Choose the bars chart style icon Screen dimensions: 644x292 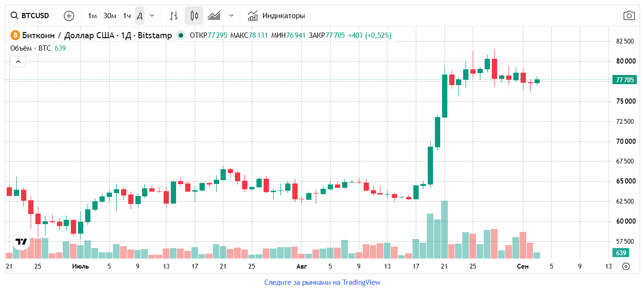click(x=174, y=16)
